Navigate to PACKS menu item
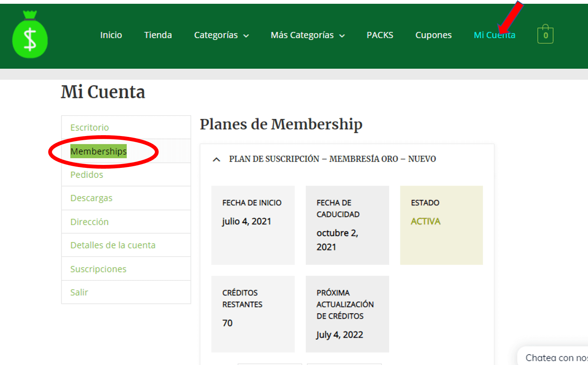This screenshot has width=588, height=365. pos(379,35)
